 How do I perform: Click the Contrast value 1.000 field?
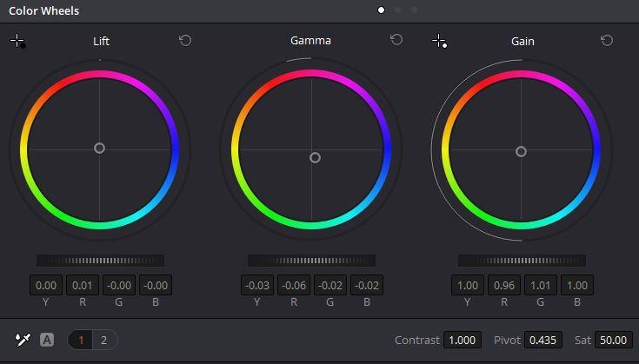click(463, 340)
